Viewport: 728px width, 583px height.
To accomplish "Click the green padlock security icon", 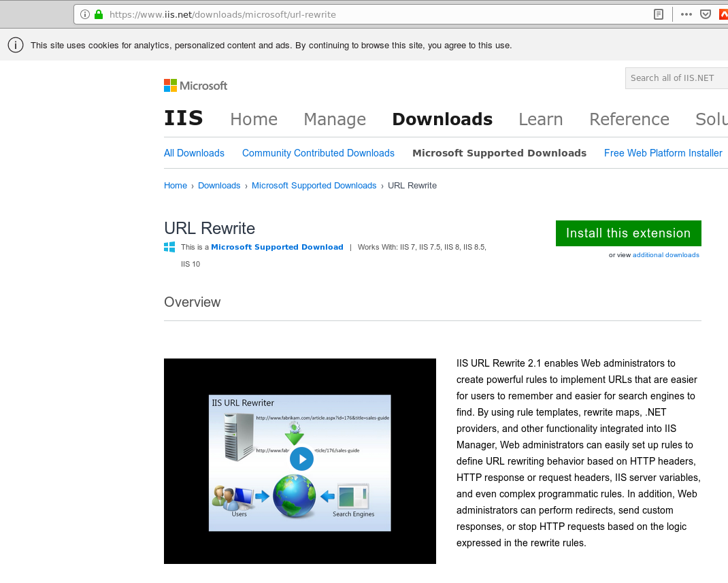I will 99,14.
